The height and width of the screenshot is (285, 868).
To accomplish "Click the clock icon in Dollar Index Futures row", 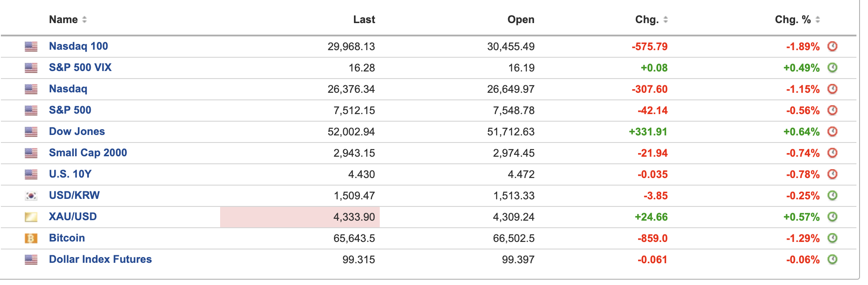I will 832,259.
